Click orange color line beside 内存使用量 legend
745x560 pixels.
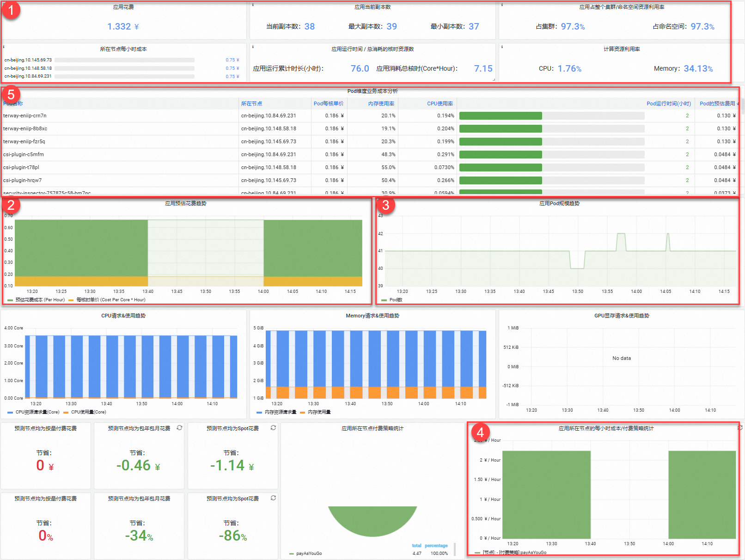(303, 413)
